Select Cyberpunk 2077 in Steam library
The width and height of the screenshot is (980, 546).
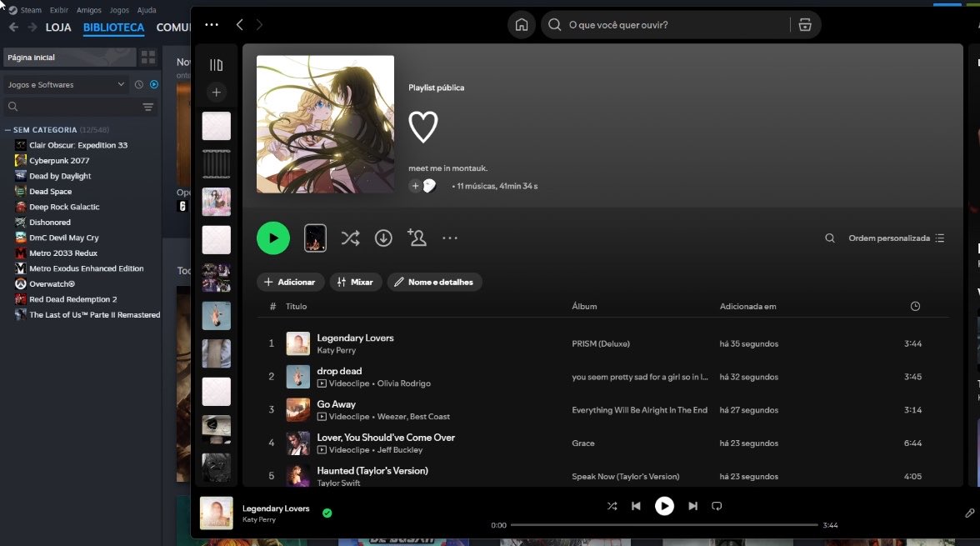click(x=58, y=161)
